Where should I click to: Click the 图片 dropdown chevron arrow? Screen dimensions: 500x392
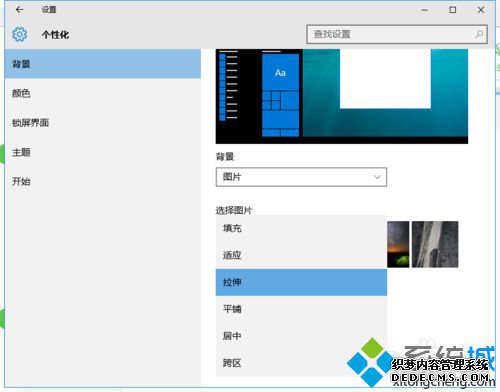click(377, 177)
